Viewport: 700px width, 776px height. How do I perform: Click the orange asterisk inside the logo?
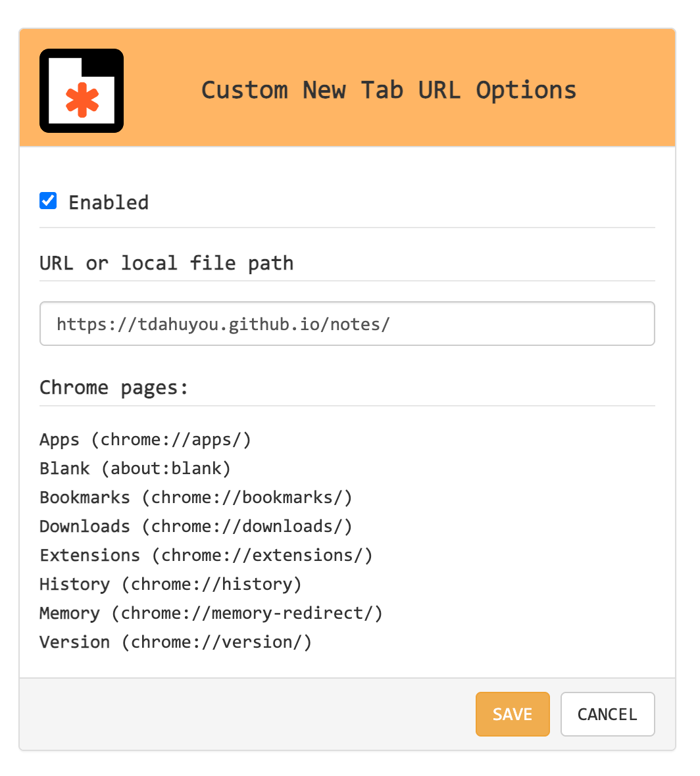(82, 101)
